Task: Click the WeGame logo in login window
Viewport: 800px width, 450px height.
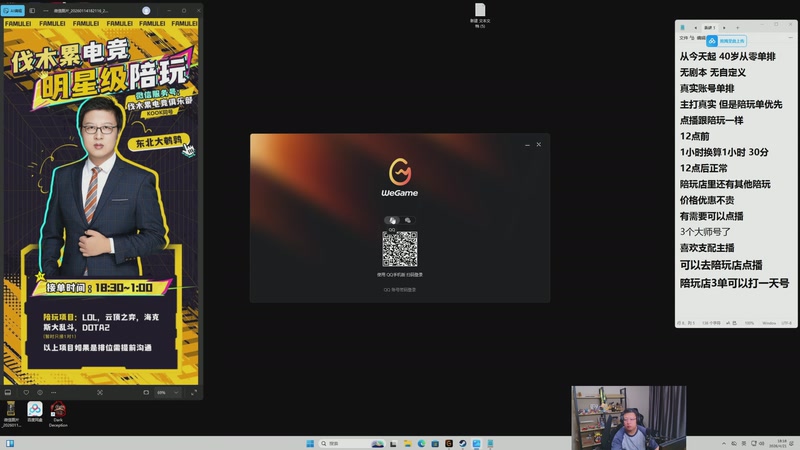Action: pyautogui.click(x=399, y=177)
